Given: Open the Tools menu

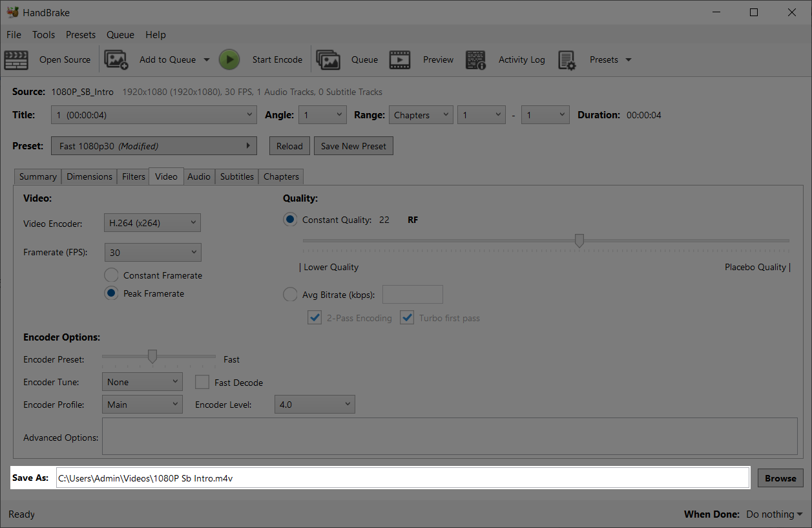Looking at the screenshot, I should pos(44,35).
